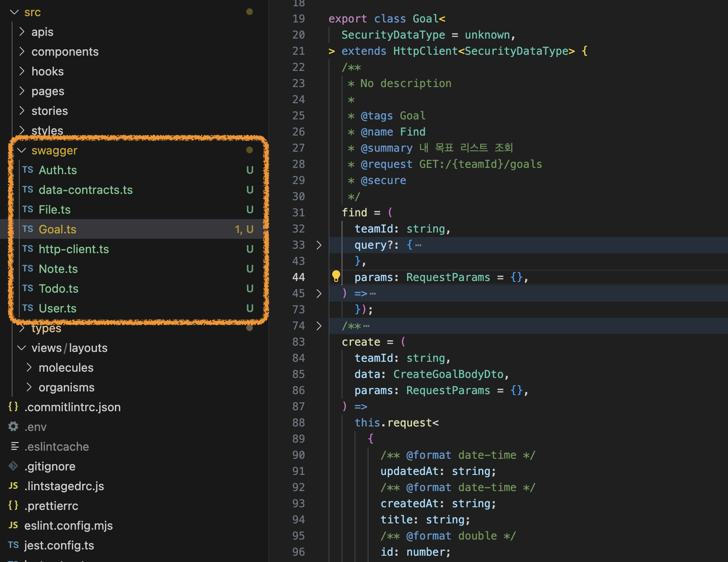Click the TS icon beside http-client.ts
728x562 pixels.
click(x=28, y=249)
